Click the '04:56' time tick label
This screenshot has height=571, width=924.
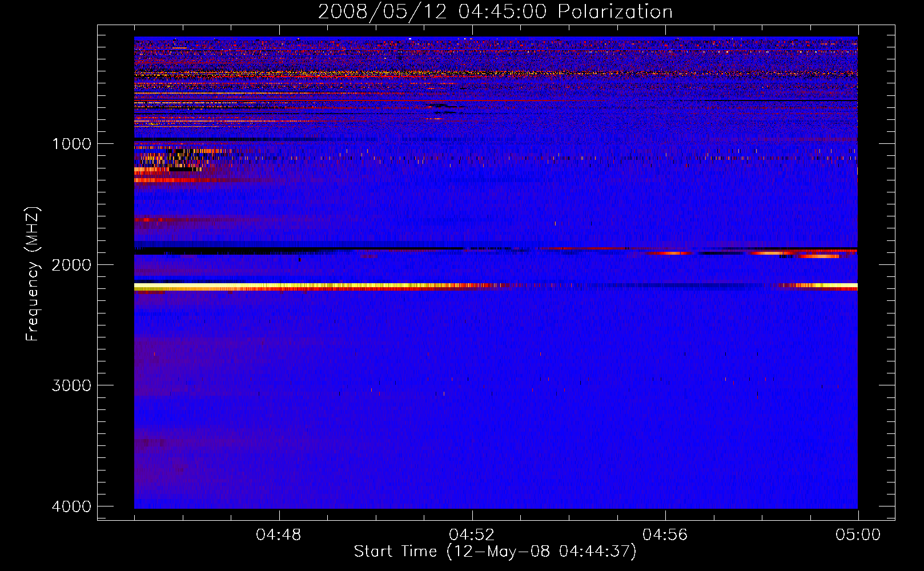tap(665, 535)
